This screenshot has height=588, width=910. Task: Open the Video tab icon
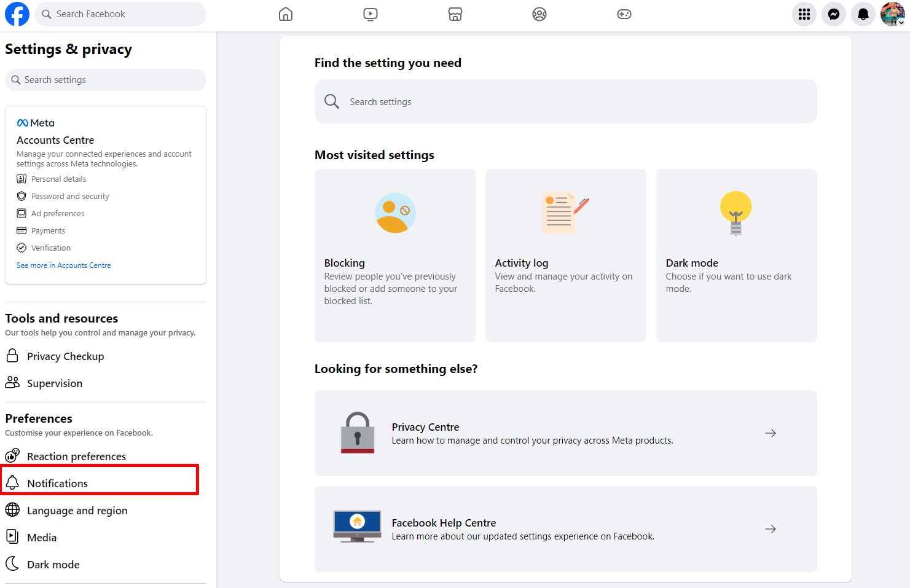click(370, 14)
